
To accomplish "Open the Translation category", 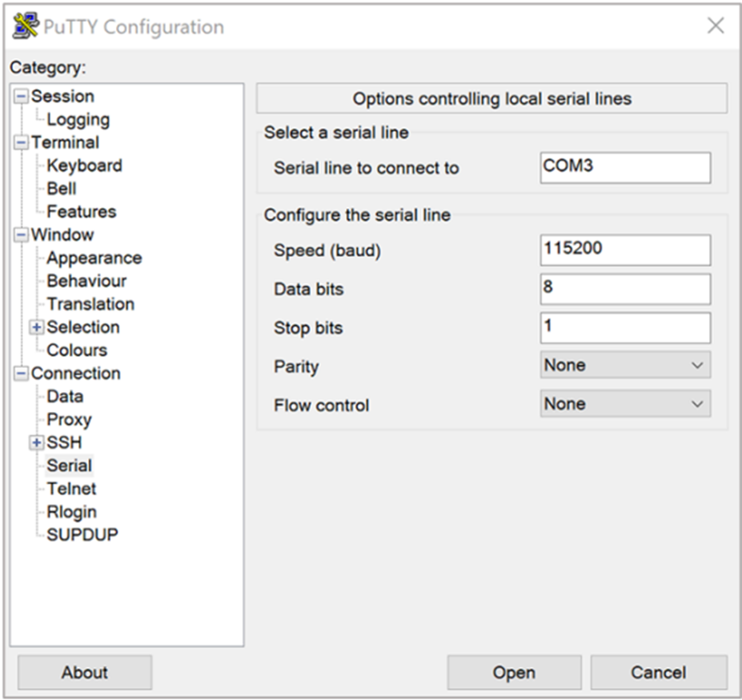I will point(90,304).
